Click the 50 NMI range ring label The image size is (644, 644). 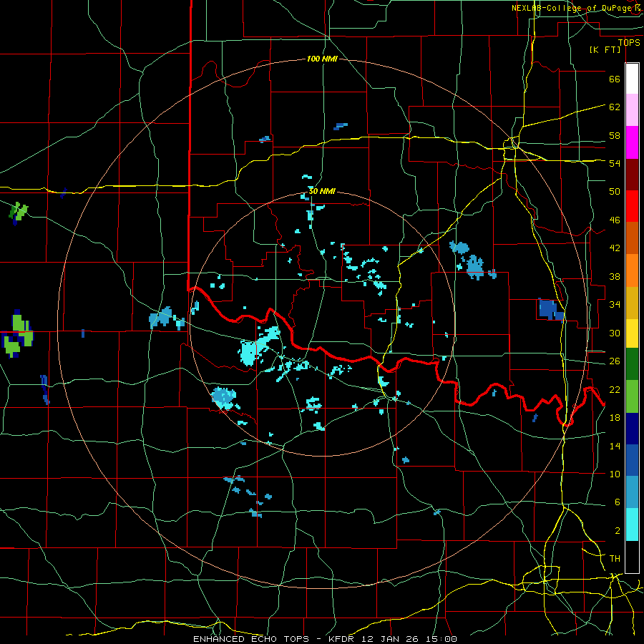[322, 191]
